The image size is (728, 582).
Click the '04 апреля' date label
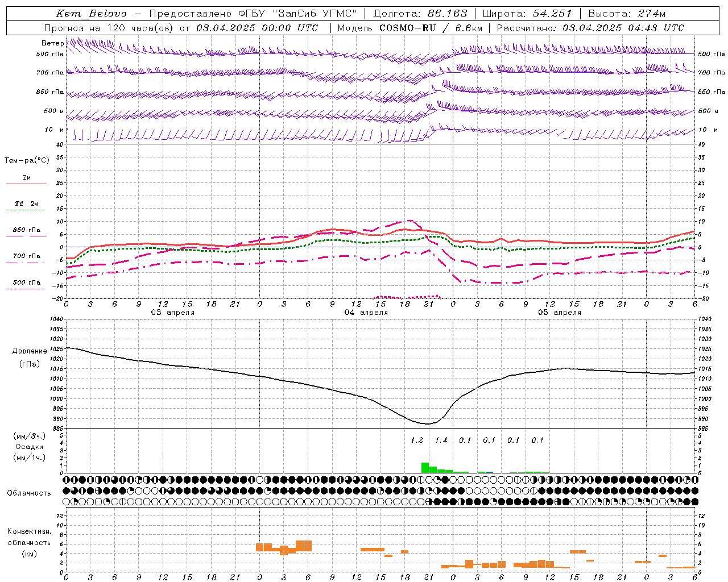pos(366,313)
